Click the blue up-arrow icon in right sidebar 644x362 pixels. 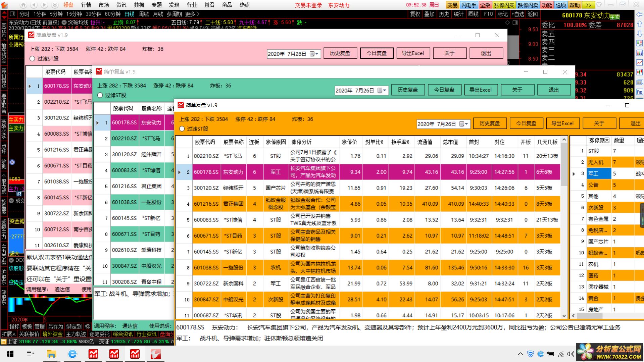640,24
